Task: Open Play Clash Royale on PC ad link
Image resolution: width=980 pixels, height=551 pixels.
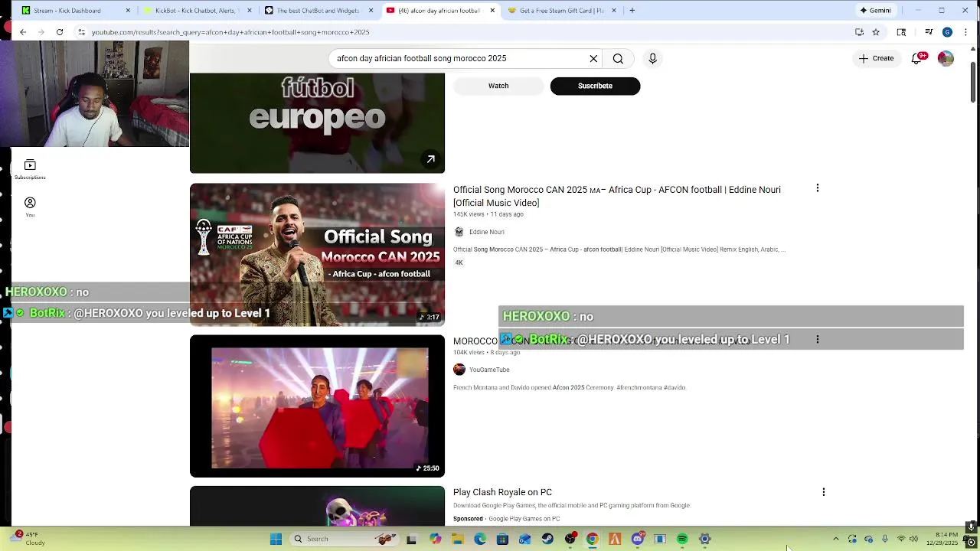Action: coord(502,492)
